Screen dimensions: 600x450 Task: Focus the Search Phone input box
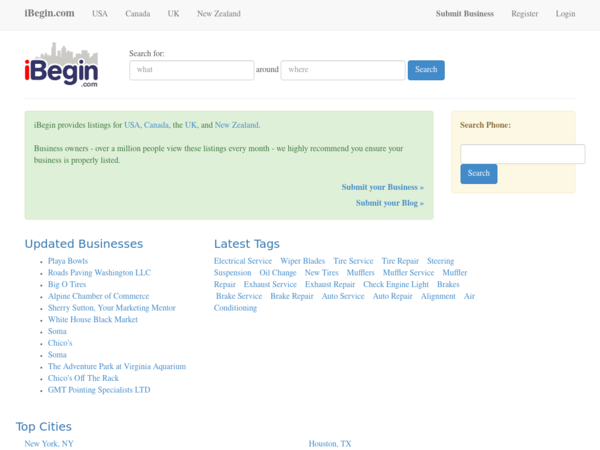tap(523, 154)
